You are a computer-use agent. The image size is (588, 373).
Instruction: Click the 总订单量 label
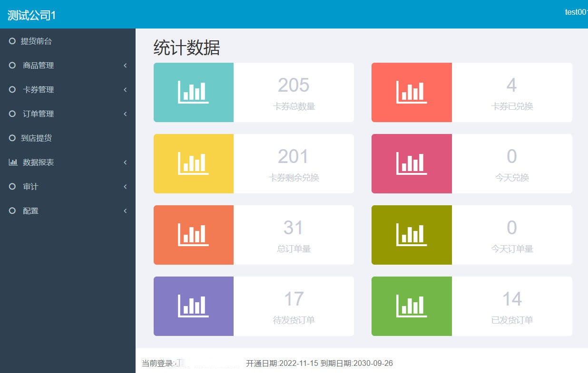[x=294, y=249]
